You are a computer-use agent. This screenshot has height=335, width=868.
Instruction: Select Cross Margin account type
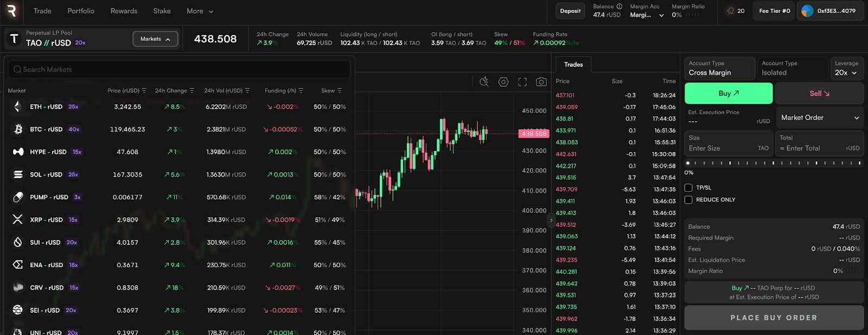coord(720,68)
